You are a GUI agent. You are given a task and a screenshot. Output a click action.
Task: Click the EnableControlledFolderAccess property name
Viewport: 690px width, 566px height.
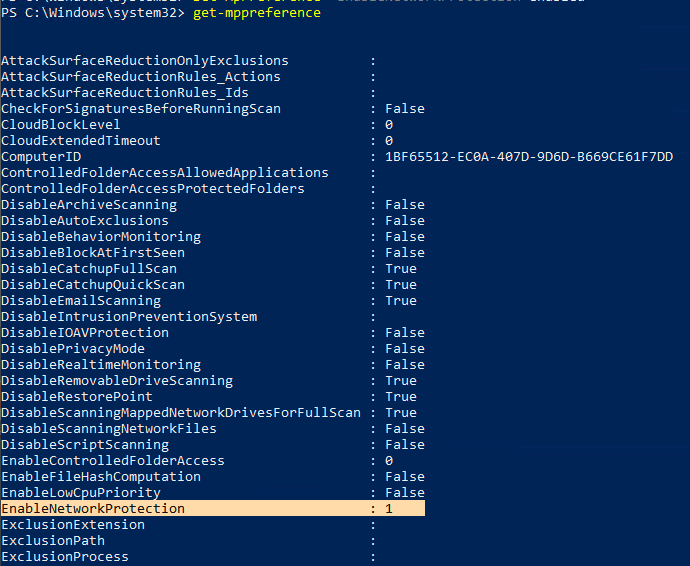(113, 461)
